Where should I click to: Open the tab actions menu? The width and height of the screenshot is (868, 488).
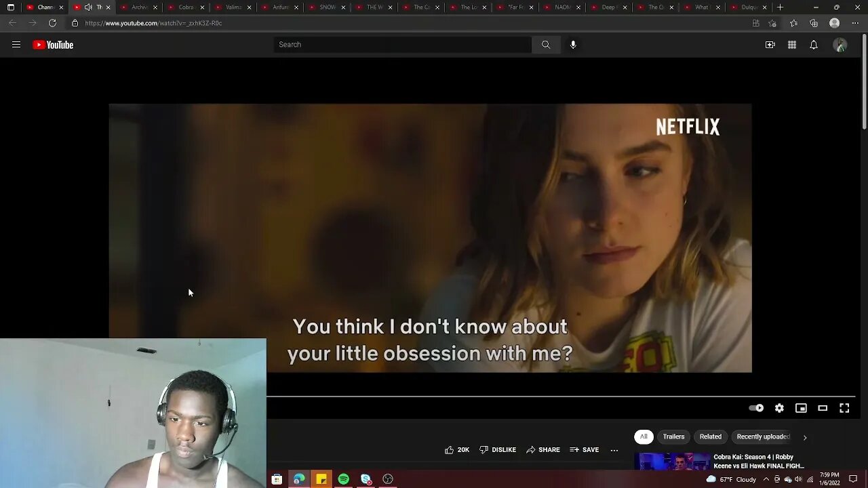(x=11, y=7)
